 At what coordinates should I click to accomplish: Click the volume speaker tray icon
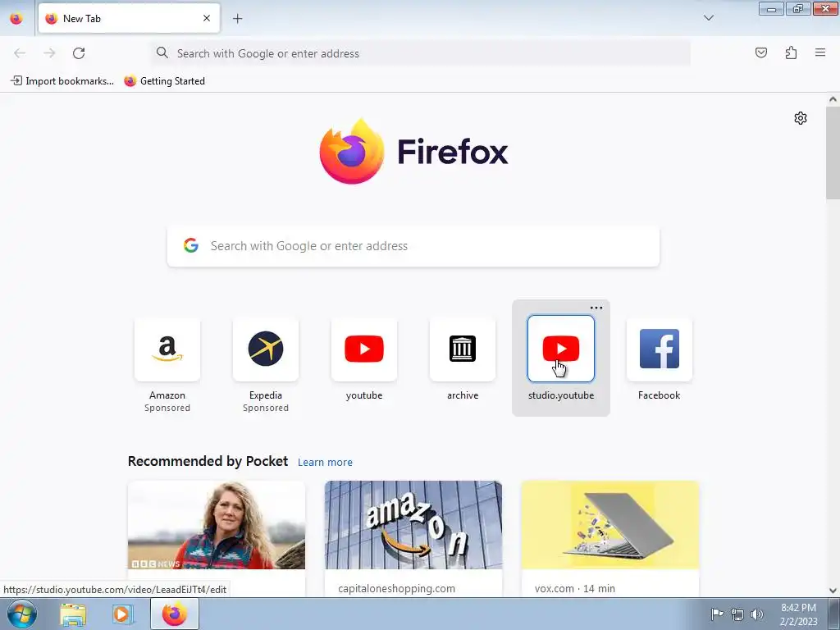[x=756, y=614]
